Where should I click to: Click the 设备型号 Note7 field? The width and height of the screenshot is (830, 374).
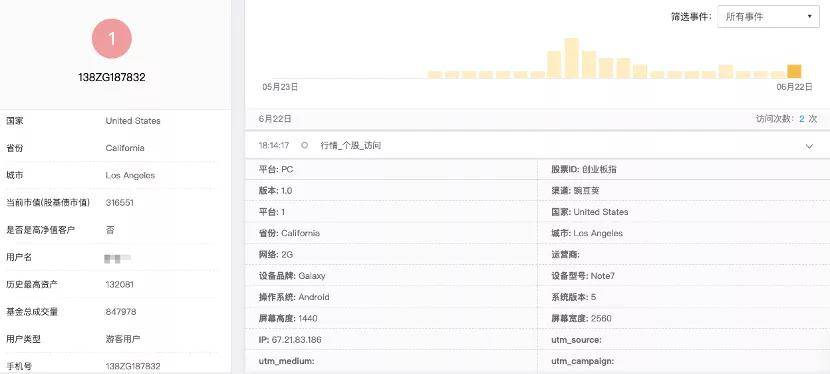583,276
